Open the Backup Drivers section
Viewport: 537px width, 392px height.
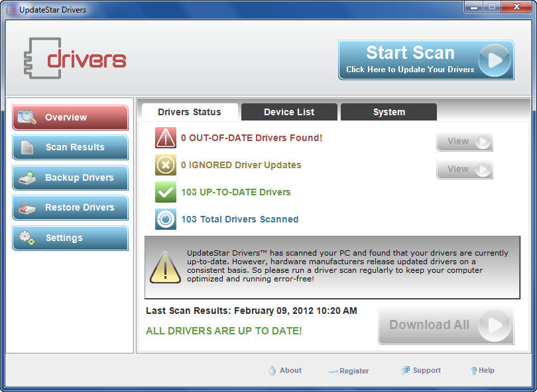70,177
